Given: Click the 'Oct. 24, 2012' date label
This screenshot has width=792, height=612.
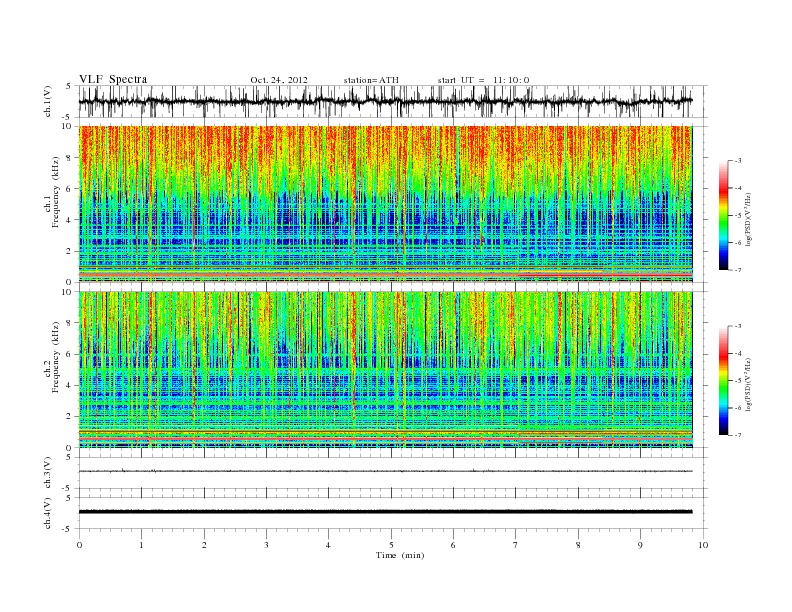Looking at the screenshot, I should pyautogui.click(x=279, y=80).
